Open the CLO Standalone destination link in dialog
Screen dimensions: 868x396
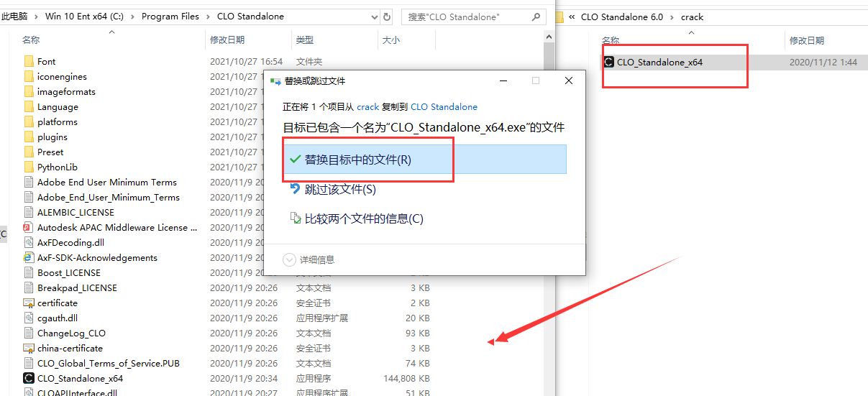[444, 106]
